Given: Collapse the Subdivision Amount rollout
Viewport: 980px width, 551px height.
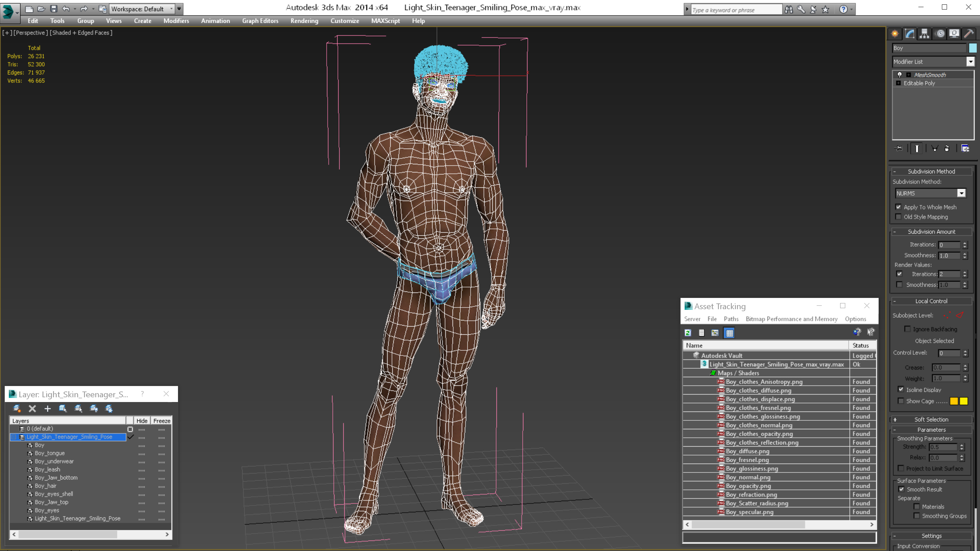Looking at the screenshot, I should click(931, 232).
